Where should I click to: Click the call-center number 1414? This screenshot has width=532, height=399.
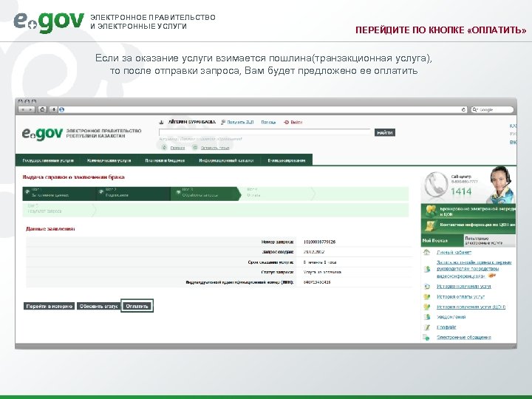point(461,191)
